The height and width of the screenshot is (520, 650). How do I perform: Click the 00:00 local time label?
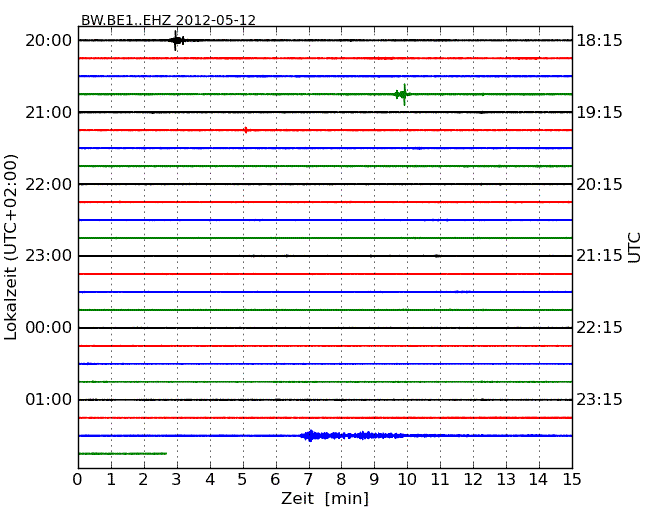coord(49,328)
